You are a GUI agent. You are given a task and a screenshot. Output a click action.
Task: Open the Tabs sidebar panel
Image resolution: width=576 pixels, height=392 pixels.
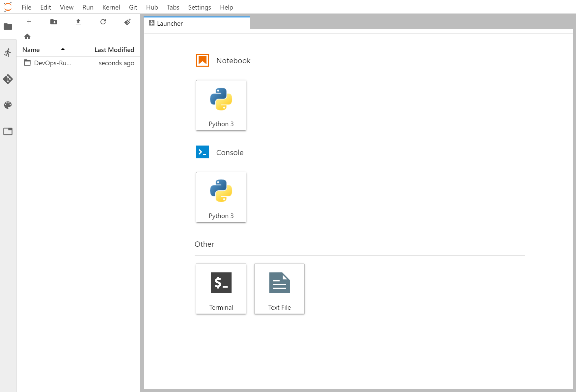click(x=8, y=131)
